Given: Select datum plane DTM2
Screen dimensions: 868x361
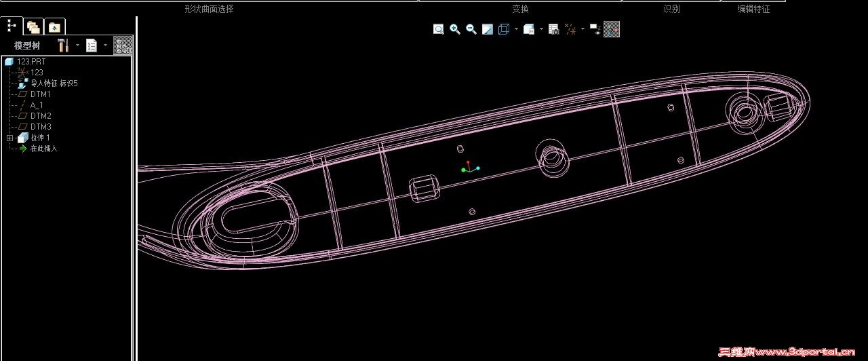Looking at the screenshot, I should click(x=34, y=116).
